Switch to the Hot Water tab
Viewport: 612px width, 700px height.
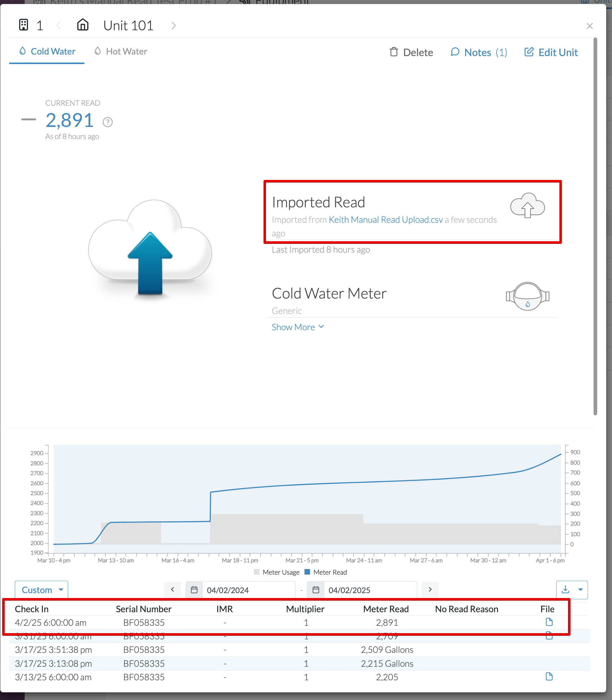121,52
